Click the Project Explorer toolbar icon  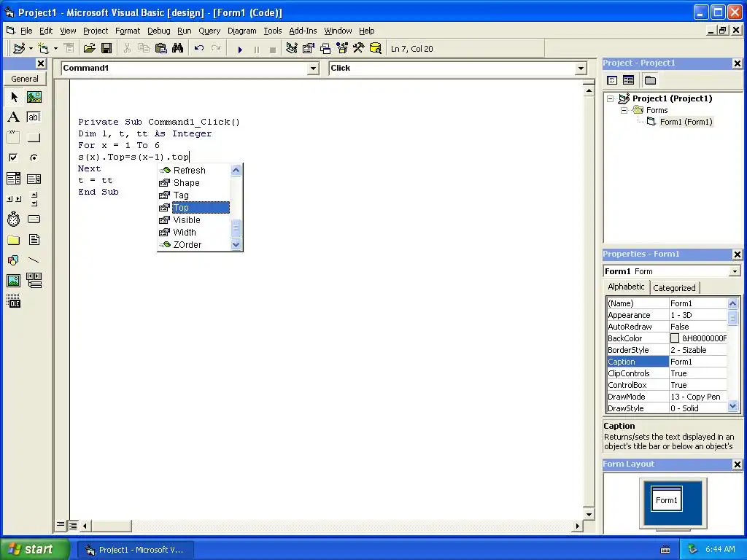(292, 49)
